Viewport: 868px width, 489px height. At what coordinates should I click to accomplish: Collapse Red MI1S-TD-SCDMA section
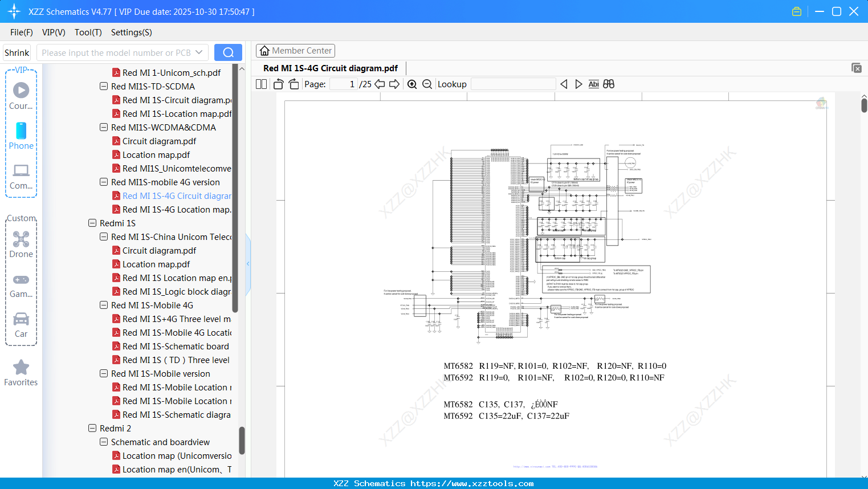103,86
